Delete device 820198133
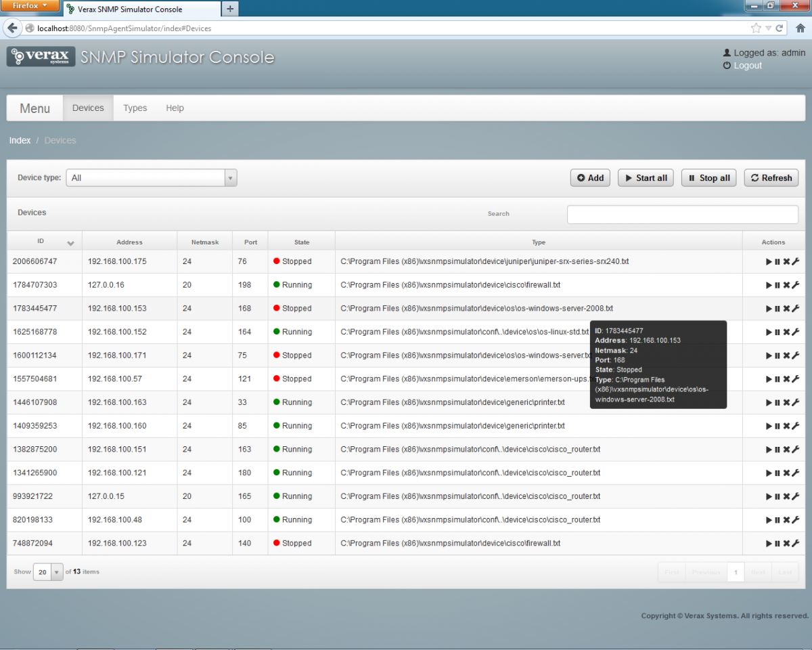This screenshot has height=650, width=812. tap(786, 520)
